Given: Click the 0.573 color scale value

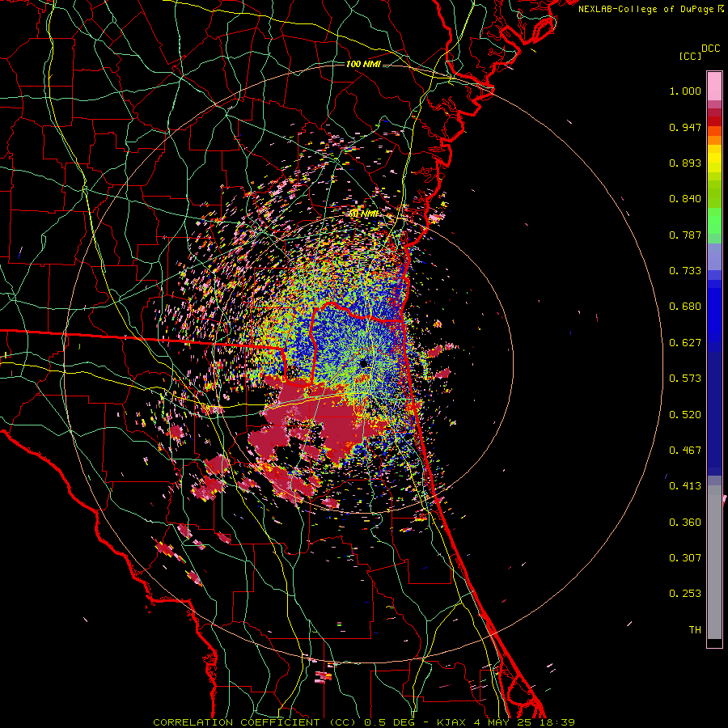Looking at the screenshot, I should (x=685, y=379).
